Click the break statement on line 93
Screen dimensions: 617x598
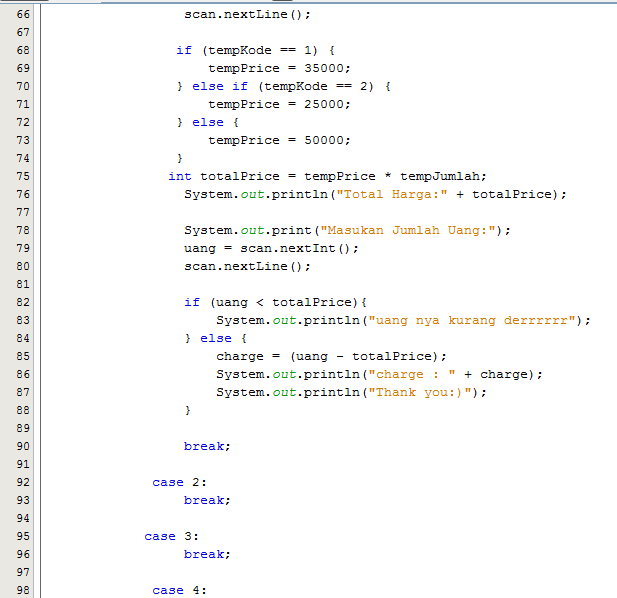tap(207, 500)
